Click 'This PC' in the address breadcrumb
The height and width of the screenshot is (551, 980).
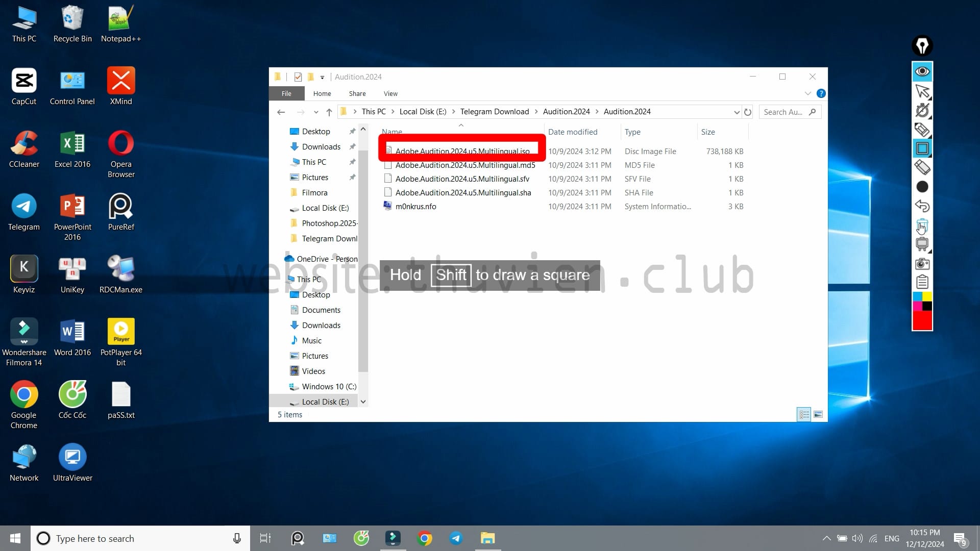[374, 112]
